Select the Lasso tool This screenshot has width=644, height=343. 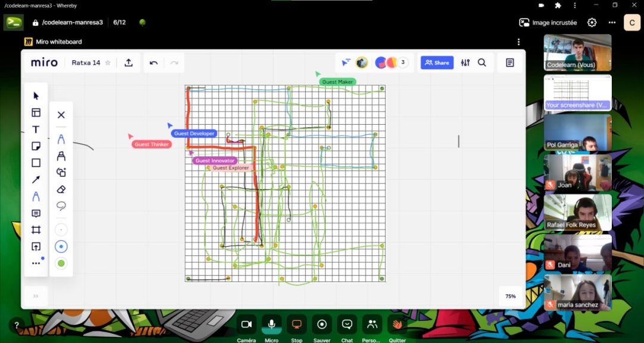pos(61,205)
